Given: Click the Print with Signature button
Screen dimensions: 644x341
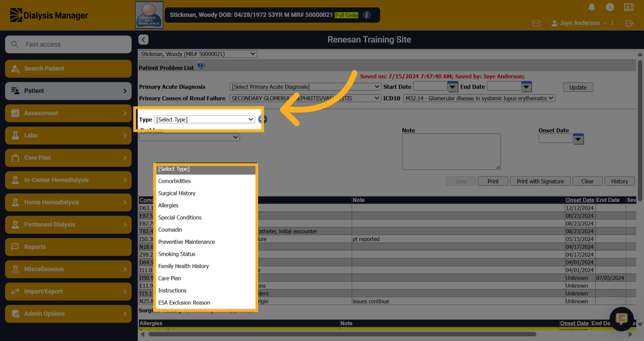Looking at the screenshot, I should coord(540,181).
